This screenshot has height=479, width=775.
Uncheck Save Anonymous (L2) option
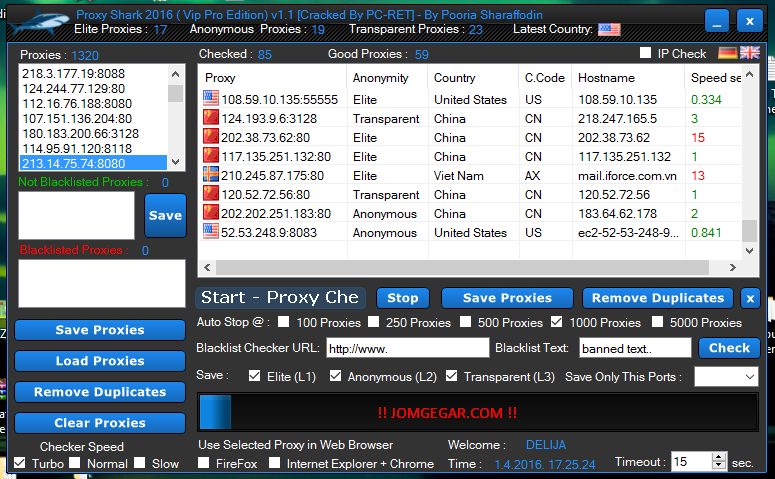336,376
